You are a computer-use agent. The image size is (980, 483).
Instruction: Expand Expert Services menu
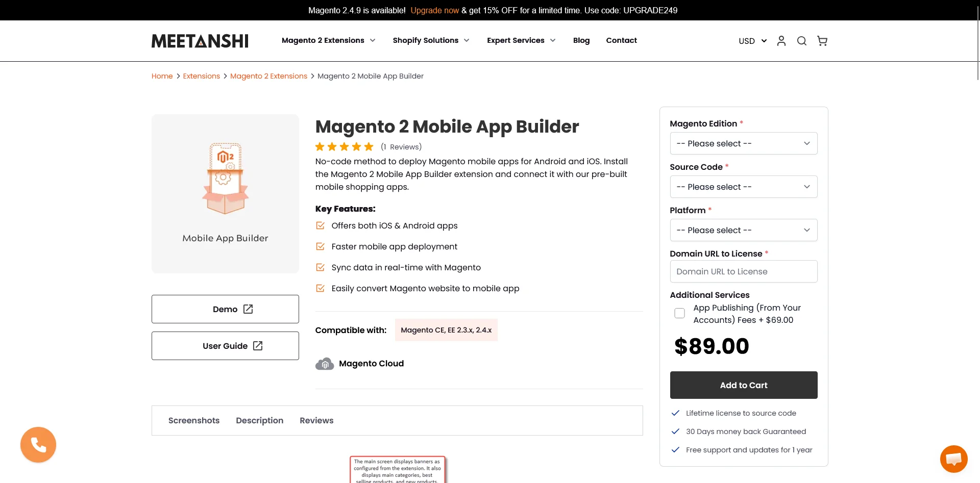[x=522, y=40]
